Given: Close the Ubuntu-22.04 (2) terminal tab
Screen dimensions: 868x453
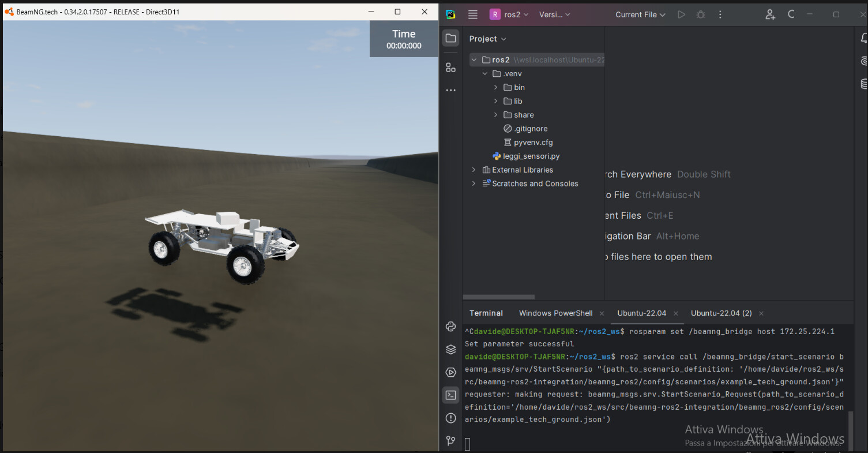Looking at the screenshot, I should (x=761, y=313).
